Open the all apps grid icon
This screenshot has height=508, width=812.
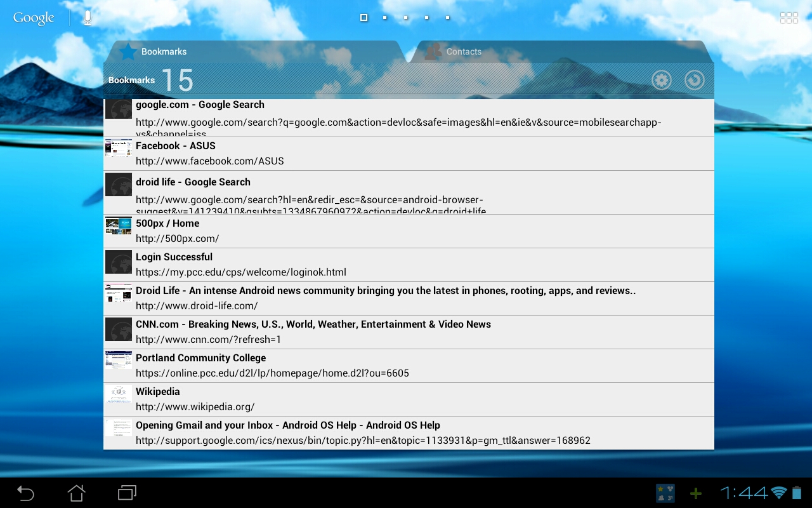(x=789, y=18)
